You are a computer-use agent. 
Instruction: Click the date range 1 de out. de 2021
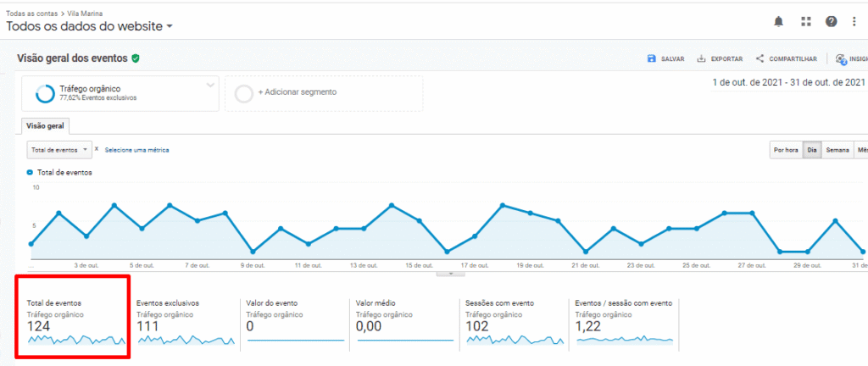point(788,82)
